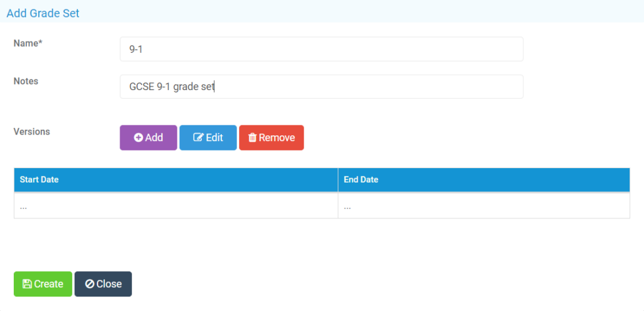Click the plus icon on Add button
644x311 pixels.
[x=138, y=138]
